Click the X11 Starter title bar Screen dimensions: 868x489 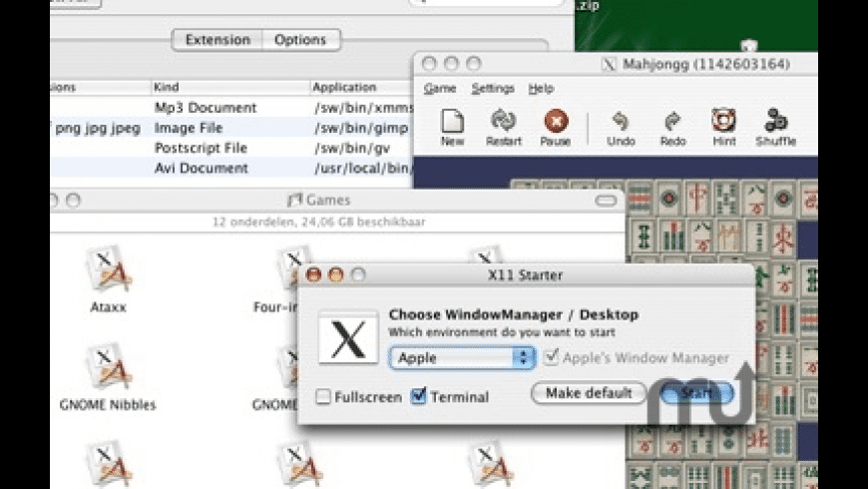(526, 274)
